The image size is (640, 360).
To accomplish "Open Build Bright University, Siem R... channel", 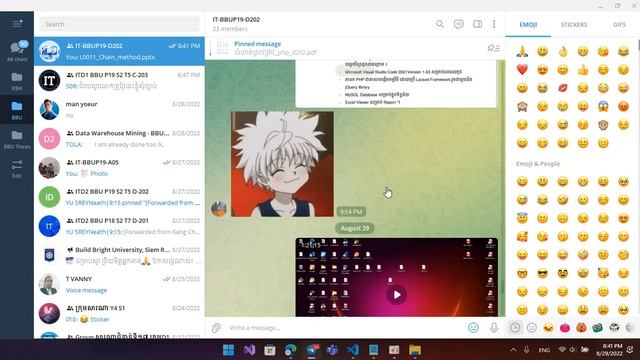I will 119,255.
